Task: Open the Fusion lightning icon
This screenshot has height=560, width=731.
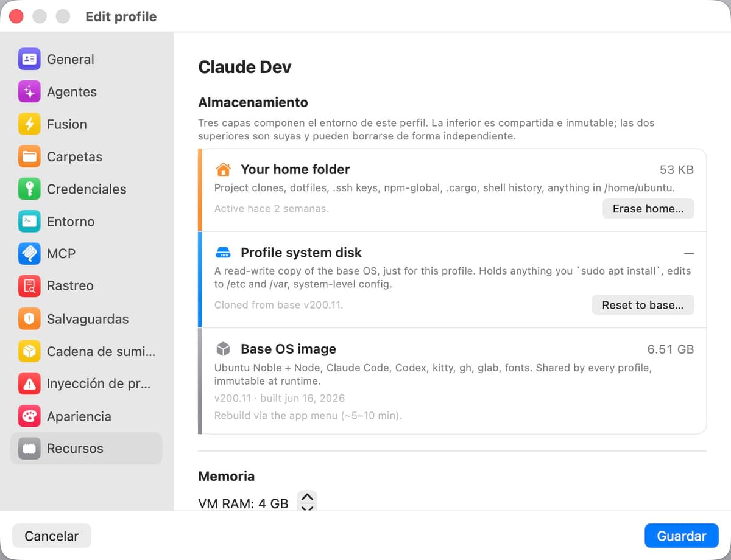Action: pyautogui.click(x=29, y=124)
